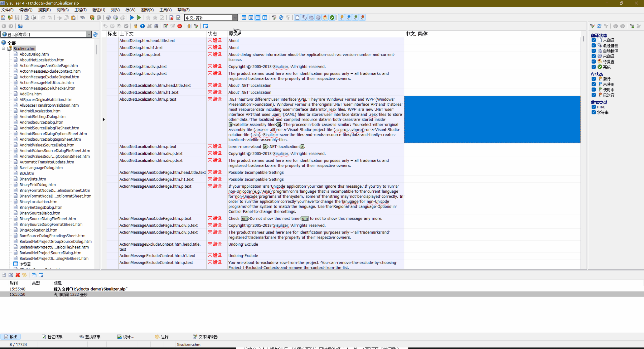
Task: Click the add filter funnel with plus icon
Action: coord(632,26)
